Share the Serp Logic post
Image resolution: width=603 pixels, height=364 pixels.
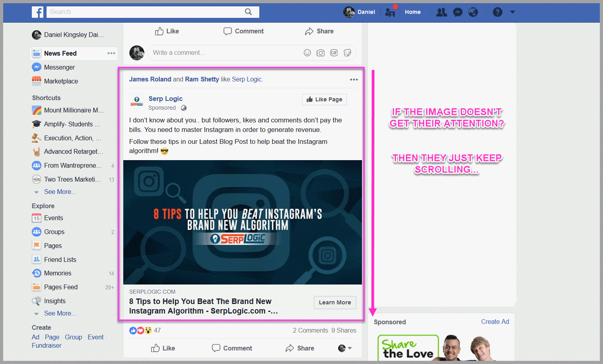pos(300,348)
